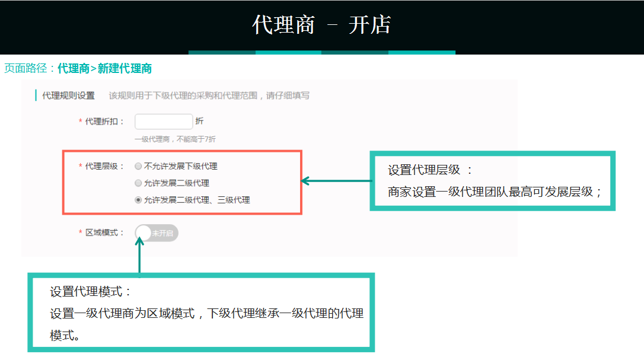
Task: Click inside the 代理折扣 input box
Action: [164, 121]
